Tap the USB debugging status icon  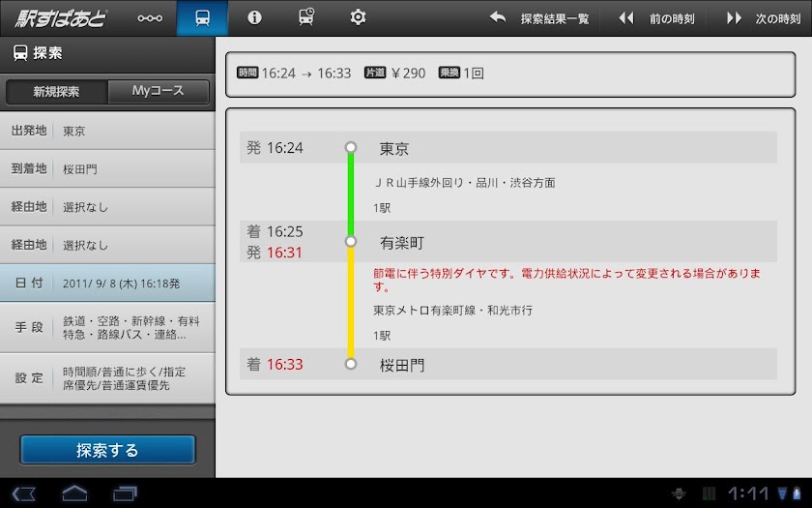tap(679, 493)
